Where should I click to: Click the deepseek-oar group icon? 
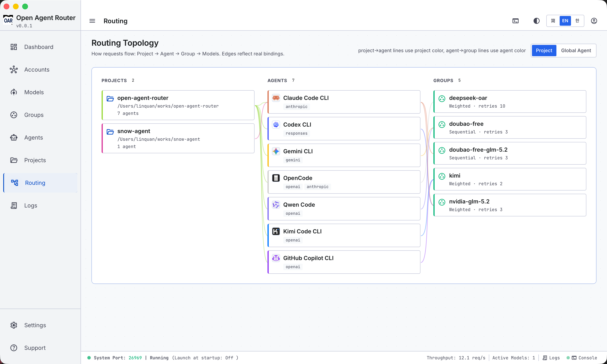(x=442, y=99)
